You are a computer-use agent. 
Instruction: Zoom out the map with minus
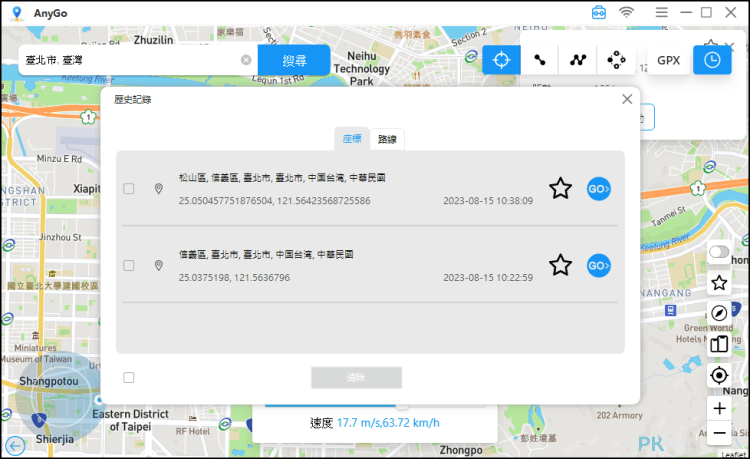coord(719,433)
